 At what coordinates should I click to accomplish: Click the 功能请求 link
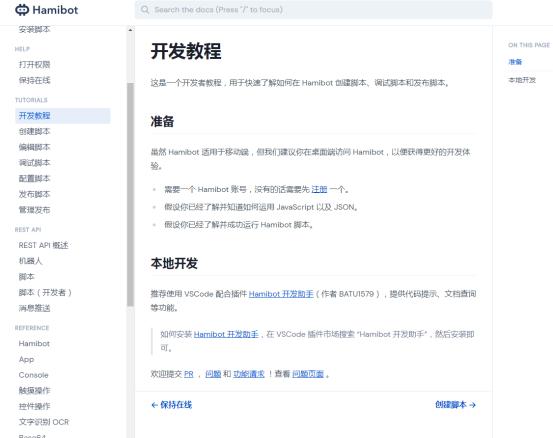(x=249, y=374)
